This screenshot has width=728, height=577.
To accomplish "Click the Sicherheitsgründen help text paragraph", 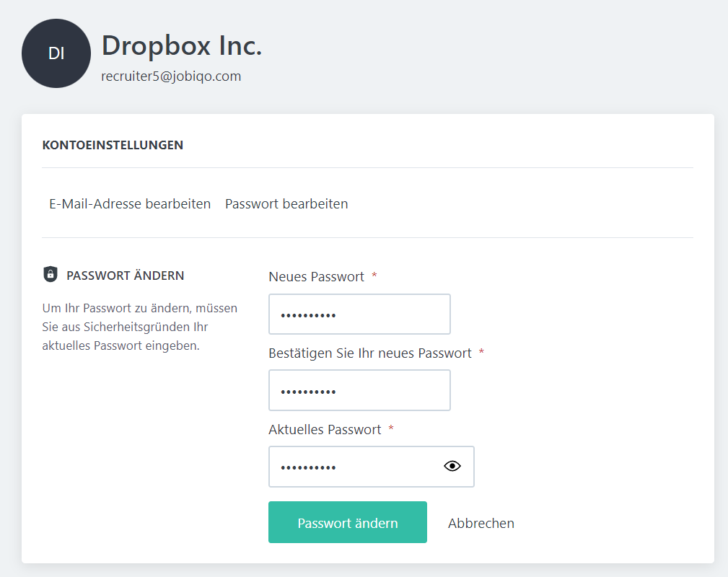I will 140,327.
